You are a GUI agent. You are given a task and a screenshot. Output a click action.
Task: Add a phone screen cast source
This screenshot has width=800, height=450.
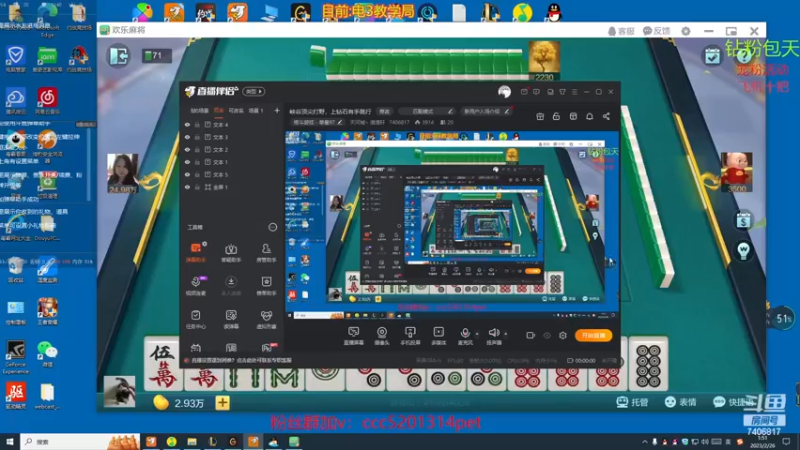pos(410,336)
